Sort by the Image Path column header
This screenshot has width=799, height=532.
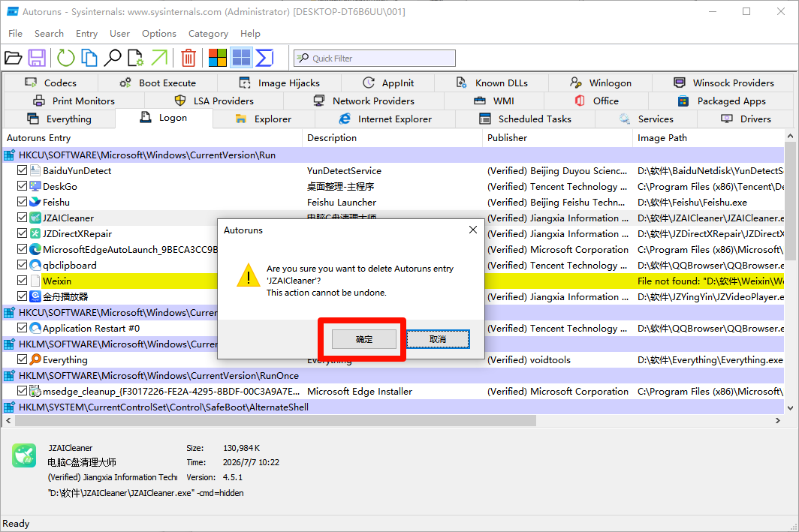pos(708,138)
